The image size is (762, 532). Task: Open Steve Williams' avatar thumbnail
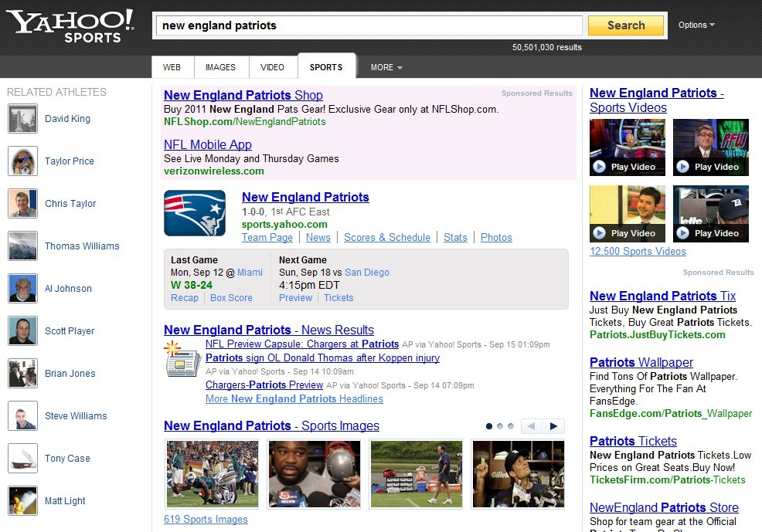click(x=23, y=416)
